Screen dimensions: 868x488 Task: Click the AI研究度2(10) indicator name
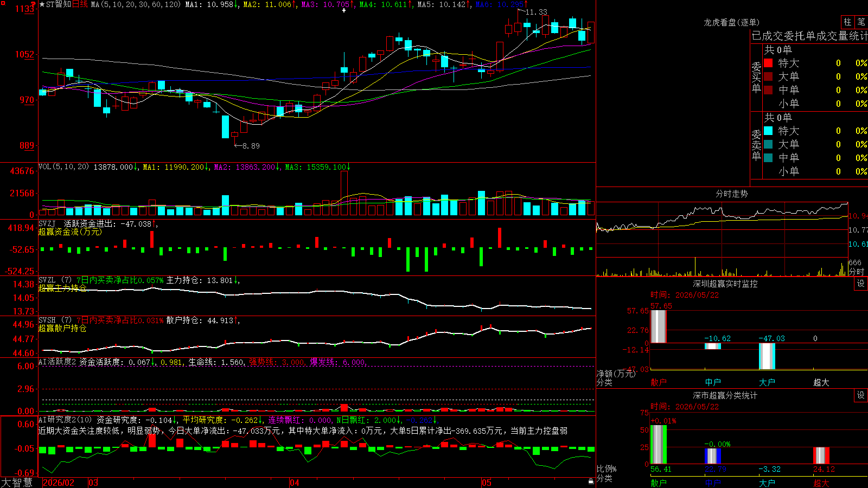[65, 420]
